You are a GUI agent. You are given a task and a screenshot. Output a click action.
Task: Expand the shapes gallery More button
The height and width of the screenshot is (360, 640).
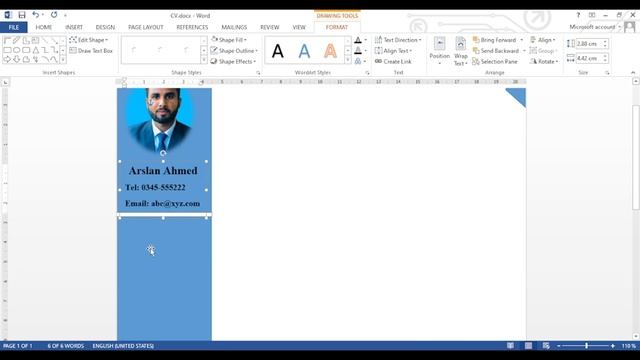(x=63, y=60)
